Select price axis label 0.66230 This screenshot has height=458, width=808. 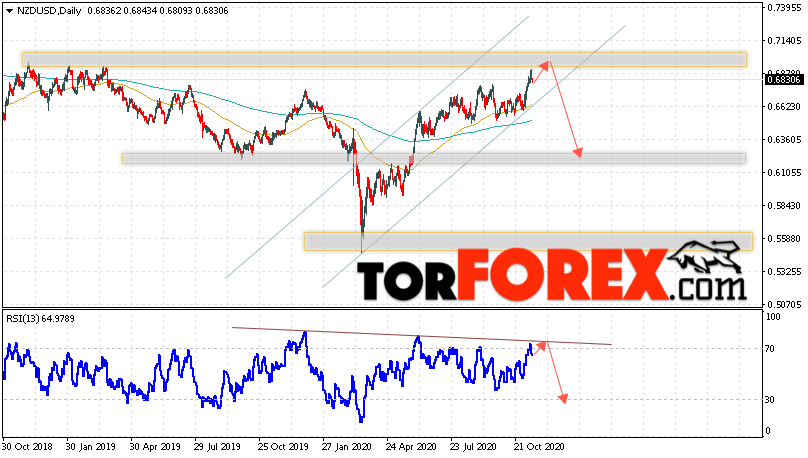click(x=784, y=107)
